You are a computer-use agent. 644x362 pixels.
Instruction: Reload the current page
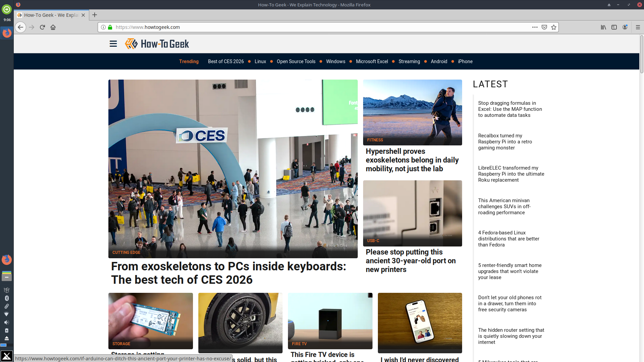pyautogui.click(x=42, y=27)
